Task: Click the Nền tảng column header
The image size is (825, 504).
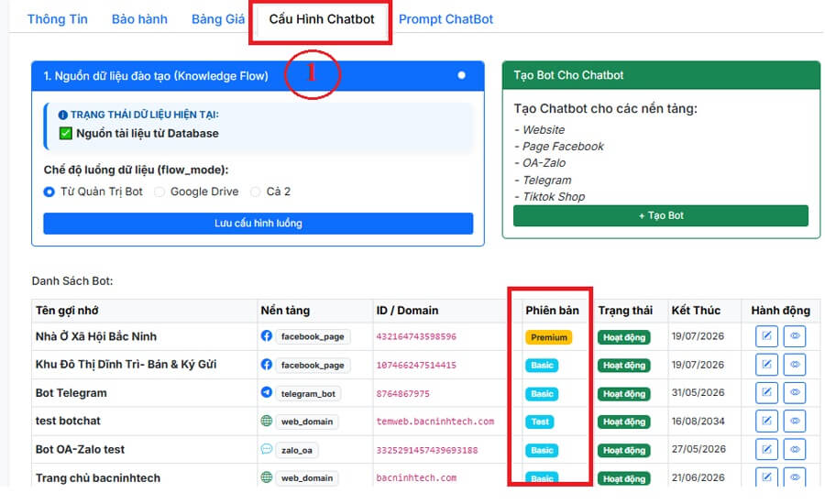Action: click(285, 311)
